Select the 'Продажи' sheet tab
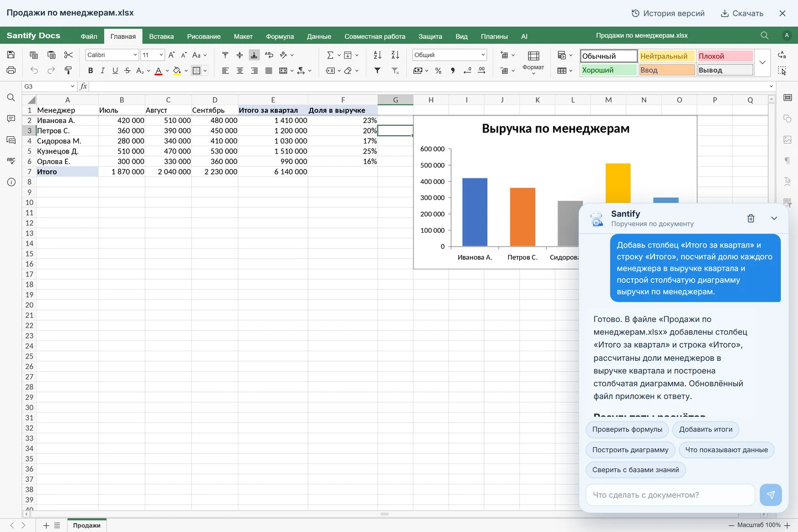Image resolution: width=798 pixels, height=532 pixels. 86,525
